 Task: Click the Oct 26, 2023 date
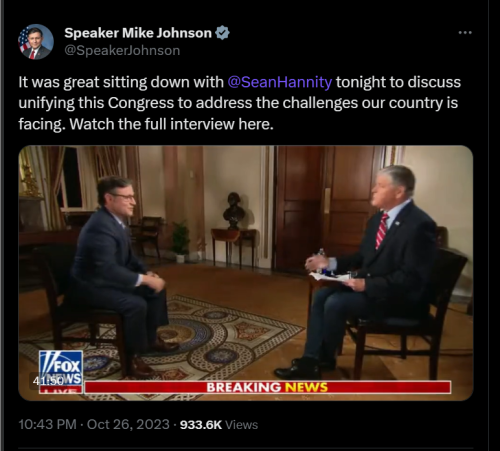click(x=128, y=424)
